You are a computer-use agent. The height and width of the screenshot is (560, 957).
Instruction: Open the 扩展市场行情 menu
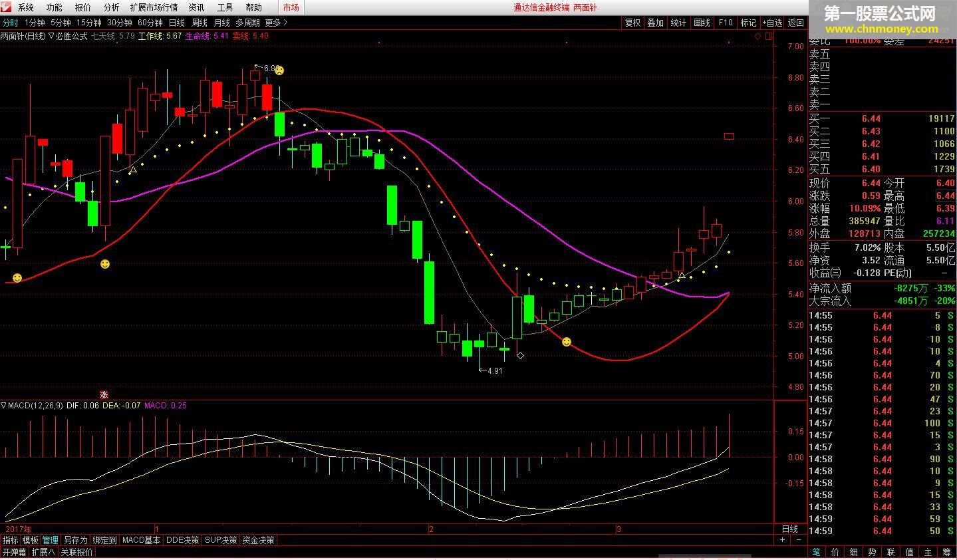154,7
